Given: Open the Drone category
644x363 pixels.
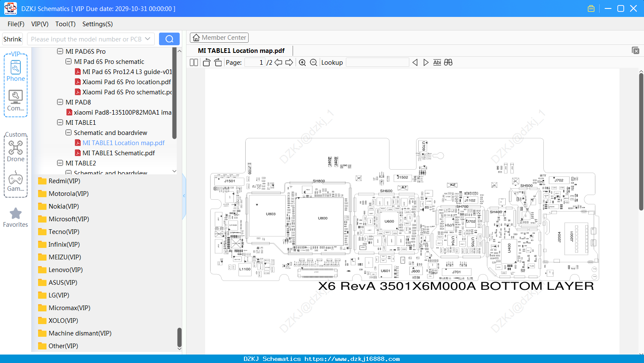Looking at the screenshot, I should point(16,151).
